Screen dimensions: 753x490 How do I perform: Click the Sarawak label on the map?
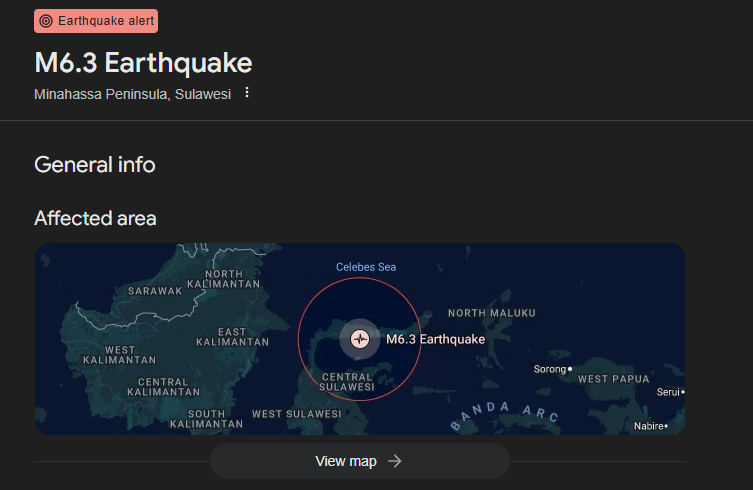[155, 291]
